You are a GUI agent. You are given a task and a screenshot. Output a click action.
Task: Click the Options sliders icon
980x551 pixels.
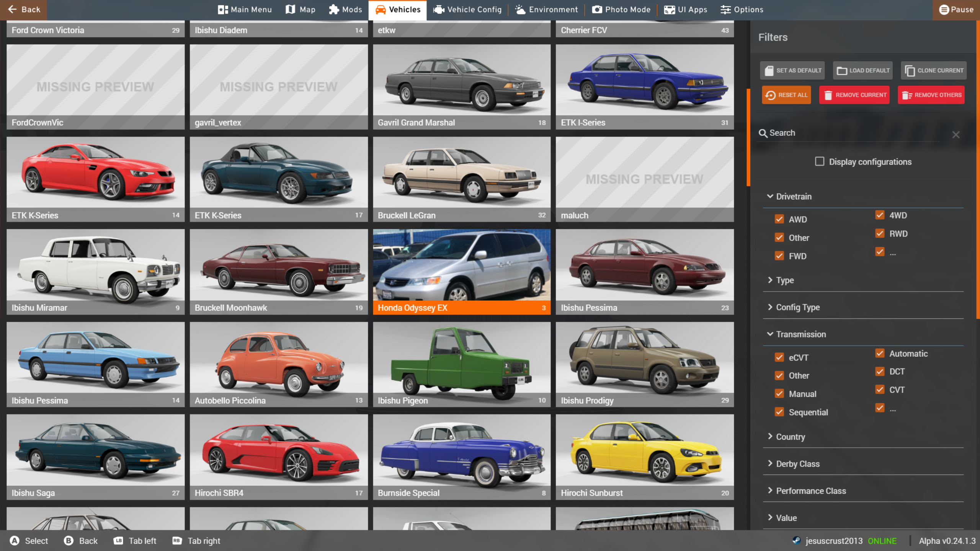click(x=725, y=10)
